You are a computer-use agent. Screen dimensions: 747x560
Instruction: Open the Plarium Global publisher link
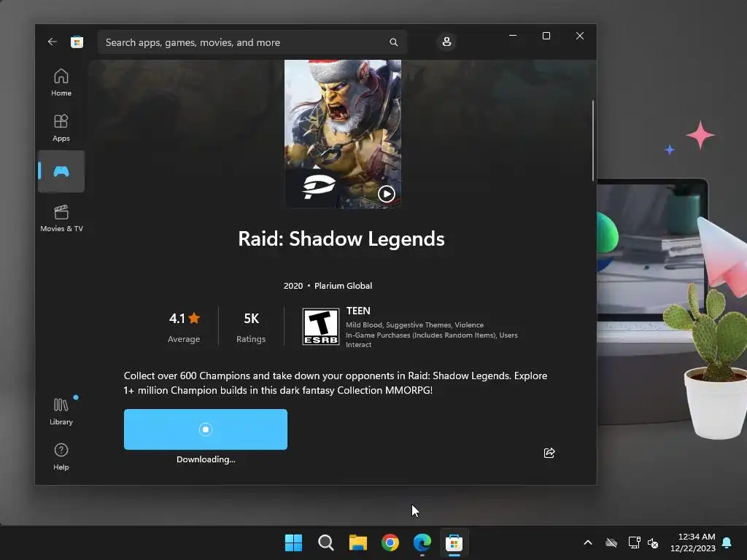point(343,286)
